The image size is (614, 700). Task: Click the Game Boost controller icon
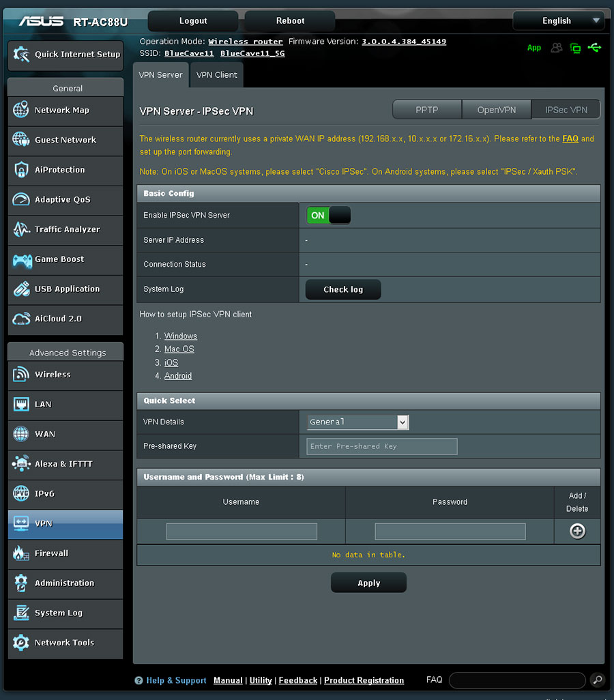click(22, 261)
